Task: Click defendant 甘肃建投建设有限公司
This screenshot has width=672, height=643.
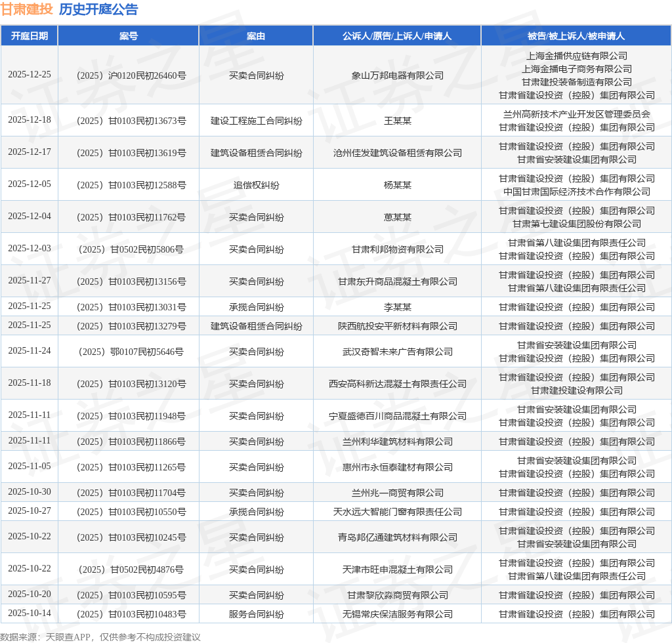Action: click(x=576, y=390)
